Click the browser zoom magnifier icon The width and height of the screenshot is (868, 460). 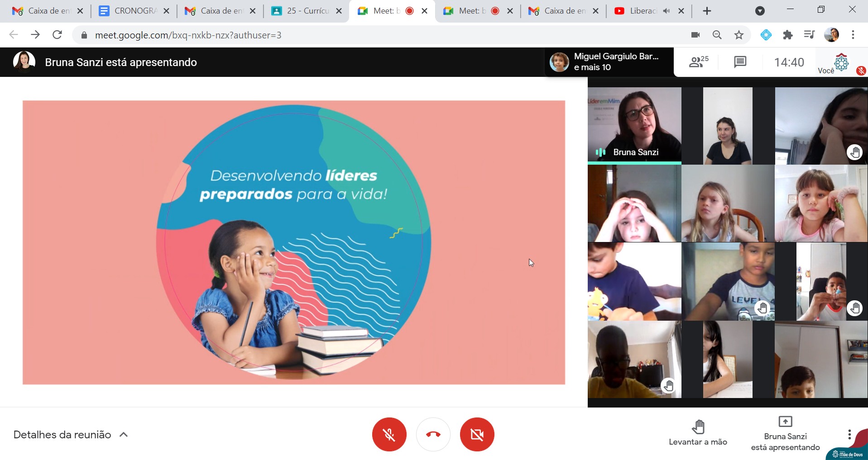point(717,35)
